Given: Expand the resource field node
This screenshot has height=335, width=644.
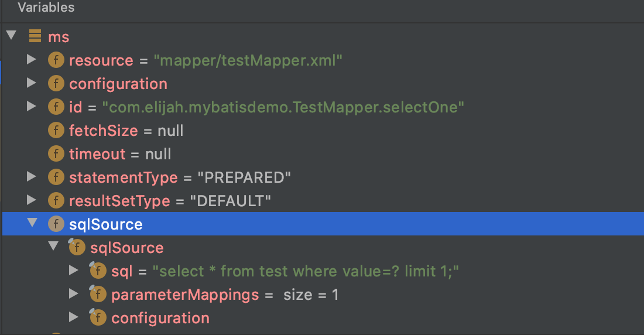Looking at the screenshot, I should point(32,60).
